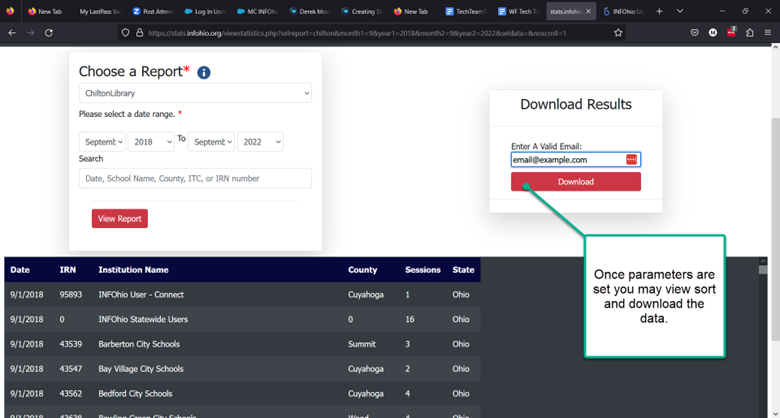The width and height of the screenshot is (780, 418).
Task: Sort by Institution Name column header
Action: 133,270
